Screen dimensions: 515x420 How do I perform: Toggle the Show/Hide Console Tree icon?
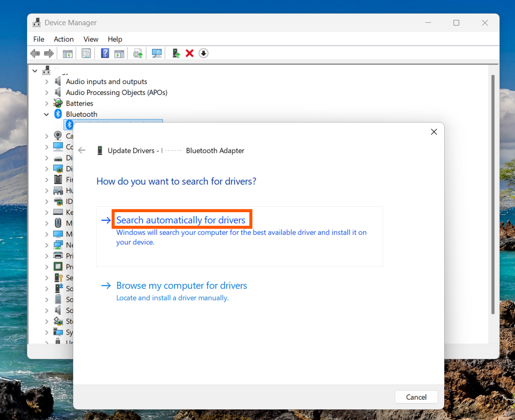tap(67, 53)
